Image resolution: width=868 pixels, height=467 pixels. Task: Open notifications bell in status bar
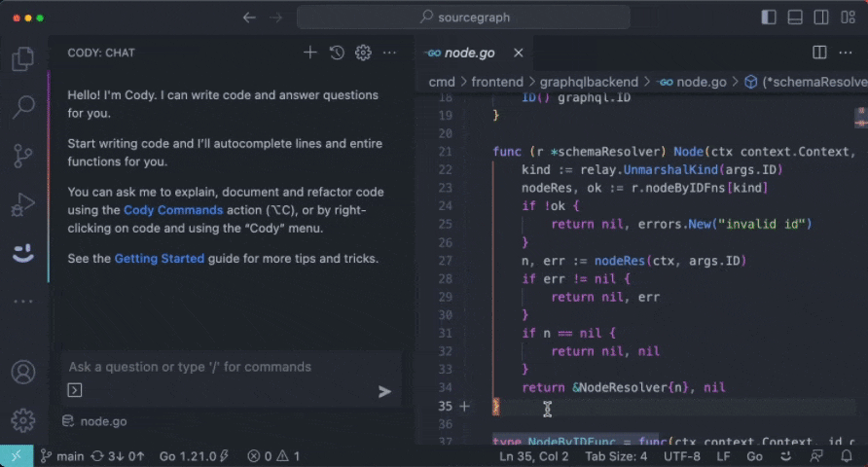click(x=847, y=456)
